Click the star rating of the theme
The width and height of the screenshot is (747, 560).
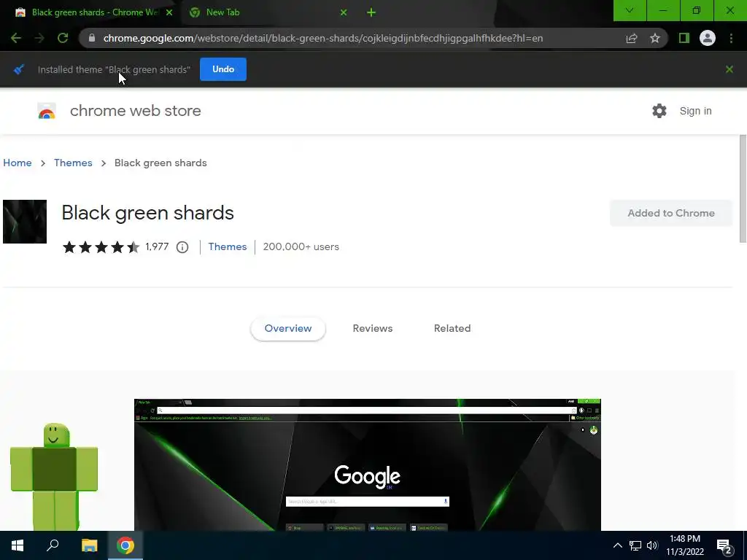[x=101, y=246]
